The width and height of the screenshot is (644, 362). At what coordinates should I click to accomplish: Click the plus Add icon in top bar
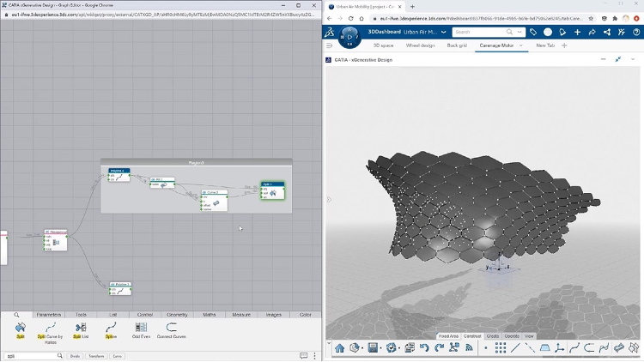[577, 32]
